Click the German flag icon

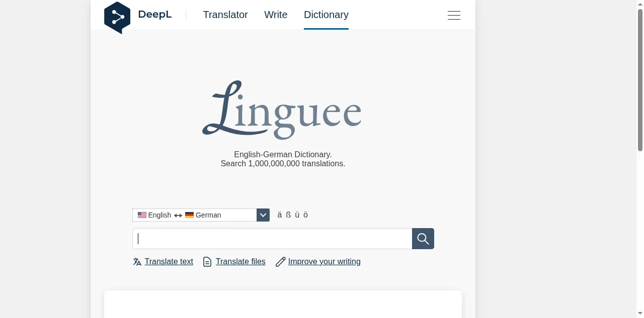point(189,215)
